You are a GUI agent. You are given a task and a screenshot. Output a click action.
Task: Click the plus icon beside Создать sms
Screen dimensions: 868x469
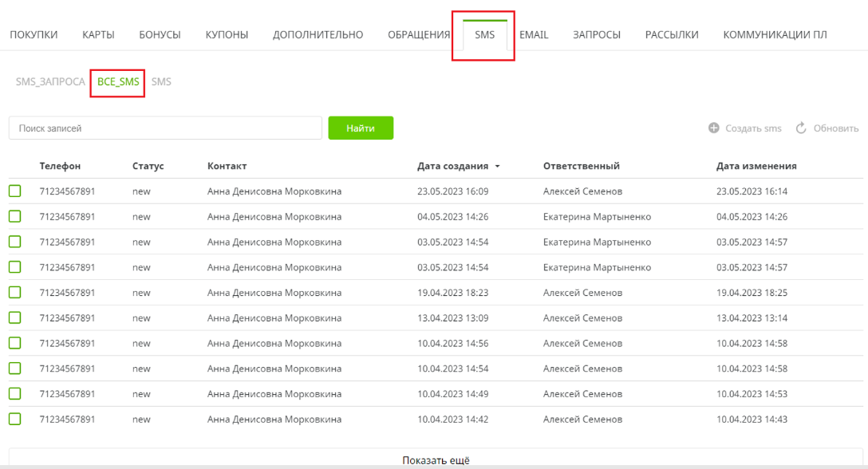click(x=714, y=128)
